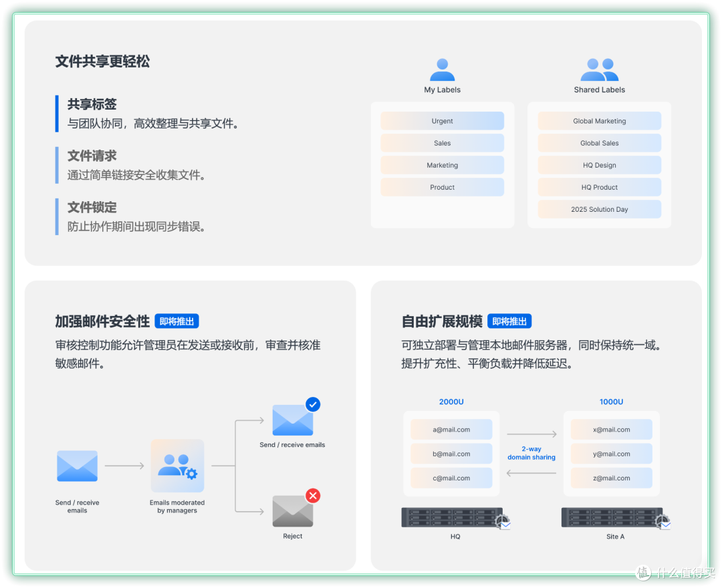
Task: Click the 2000U capacity label
Action: [x=451, y=402]
